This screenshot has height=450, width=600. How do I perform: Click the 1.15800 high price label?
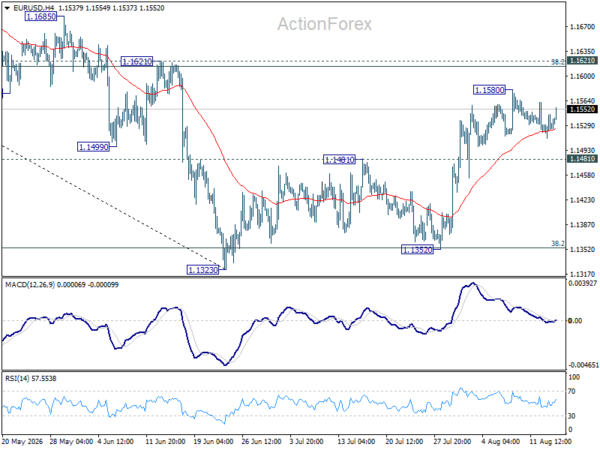pos(489,90)
